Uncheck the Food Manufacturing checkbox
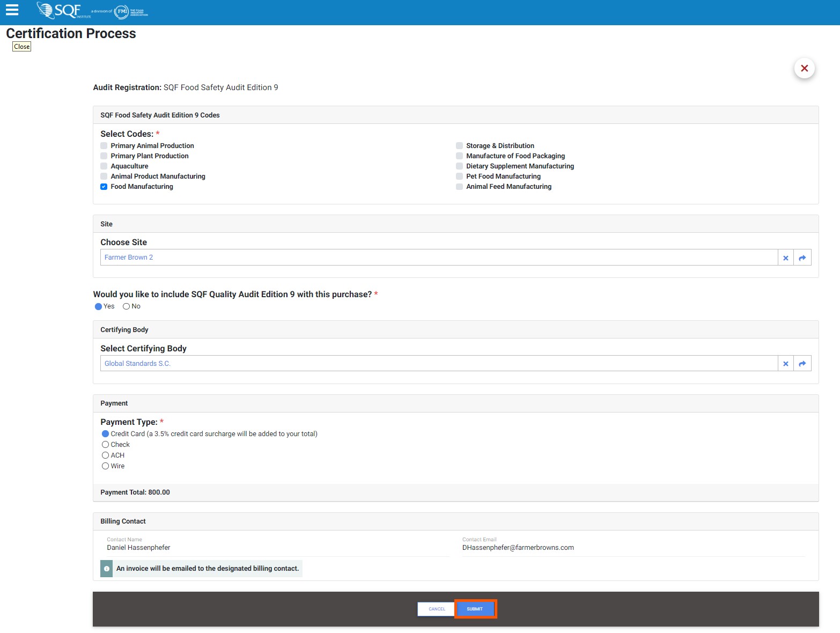Viewport: 840px width, 633px height. (x=104, y=187)
